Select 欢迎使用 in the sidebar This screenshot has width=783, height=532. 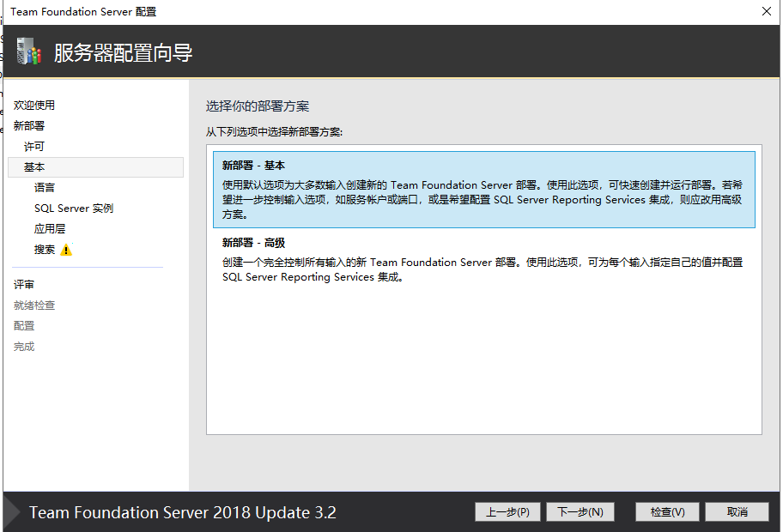click(x=34, y=106)
